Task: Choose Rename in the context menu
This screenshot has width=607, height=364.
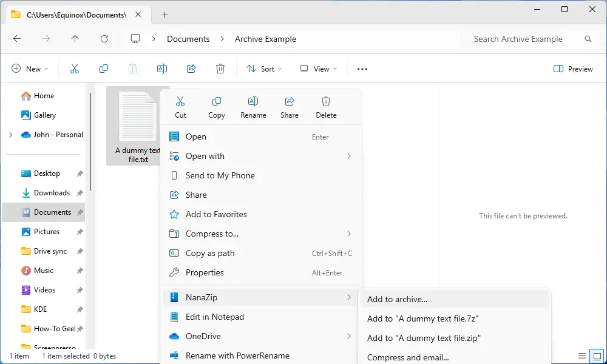Action: (253, 107)
